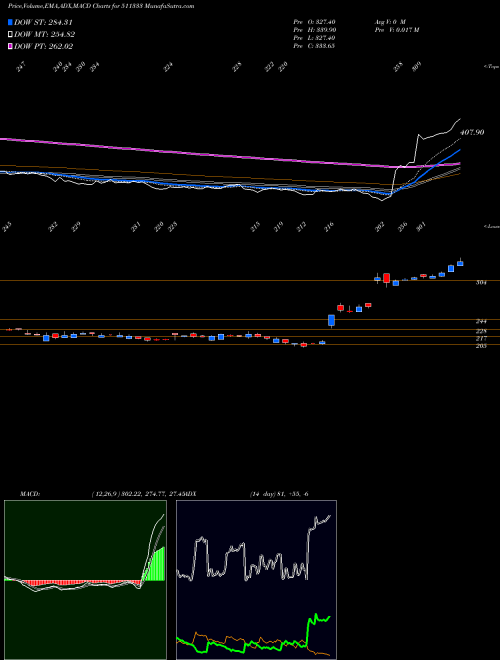Click the MACD (12,26,9) values text

(139, 493)
